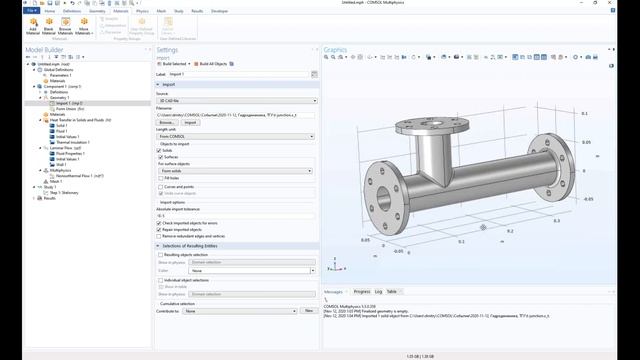Click the New button beside Contribute to
The image size is (640, 360).
tap(309, 311)
